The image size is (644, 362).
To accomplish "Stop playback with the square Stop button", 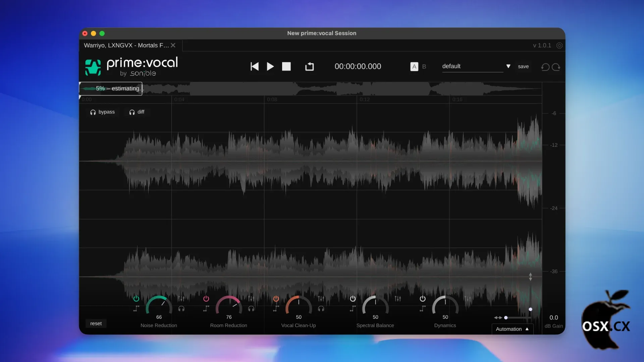I will pos(286,66).
